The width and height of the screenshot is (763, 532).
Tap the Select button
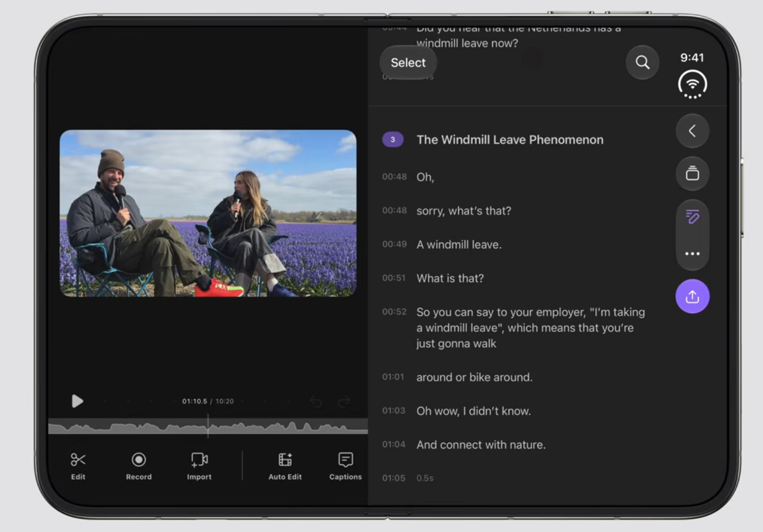click(408, 62)
